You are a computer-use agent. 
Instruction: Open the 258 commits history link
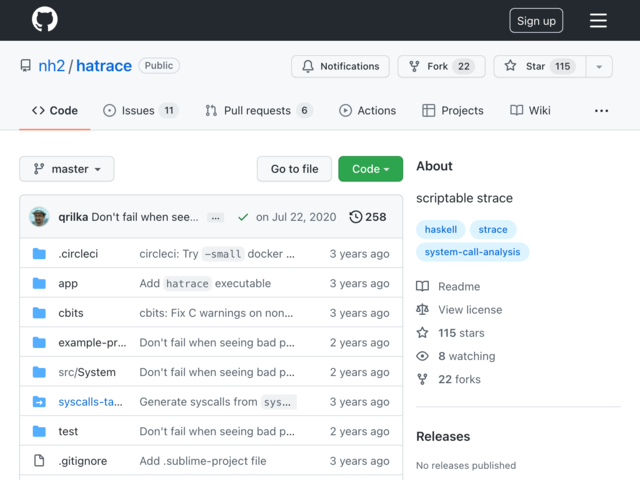coord(368,217)
